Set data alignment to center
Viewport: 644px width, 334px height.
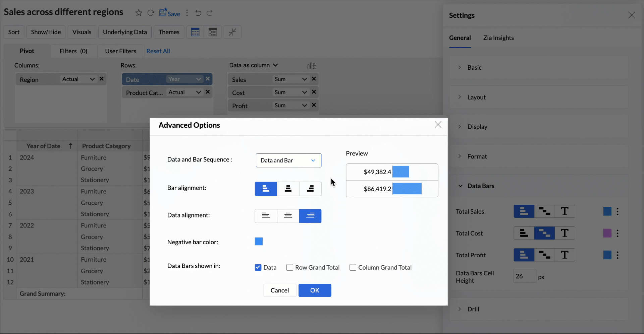tap(288, 216)
